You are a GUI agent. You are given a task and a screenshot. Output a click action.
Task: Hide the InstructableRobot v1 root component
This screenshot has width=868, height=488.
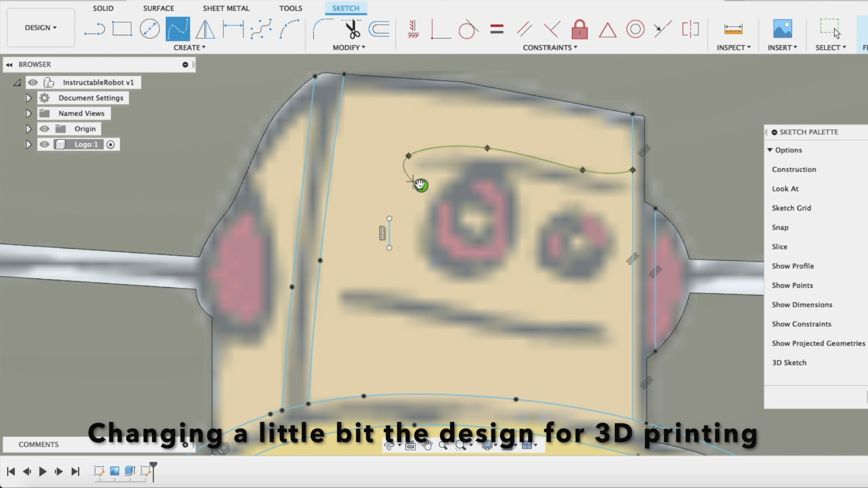(x=33, y=82)
